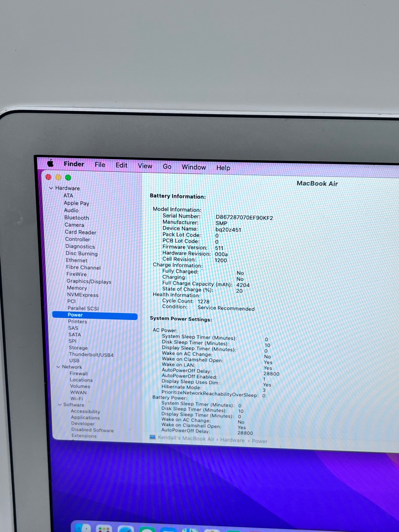Select the highlighted Power item
The width and height of the screenshot is (399, 532).
coord(95,315)
